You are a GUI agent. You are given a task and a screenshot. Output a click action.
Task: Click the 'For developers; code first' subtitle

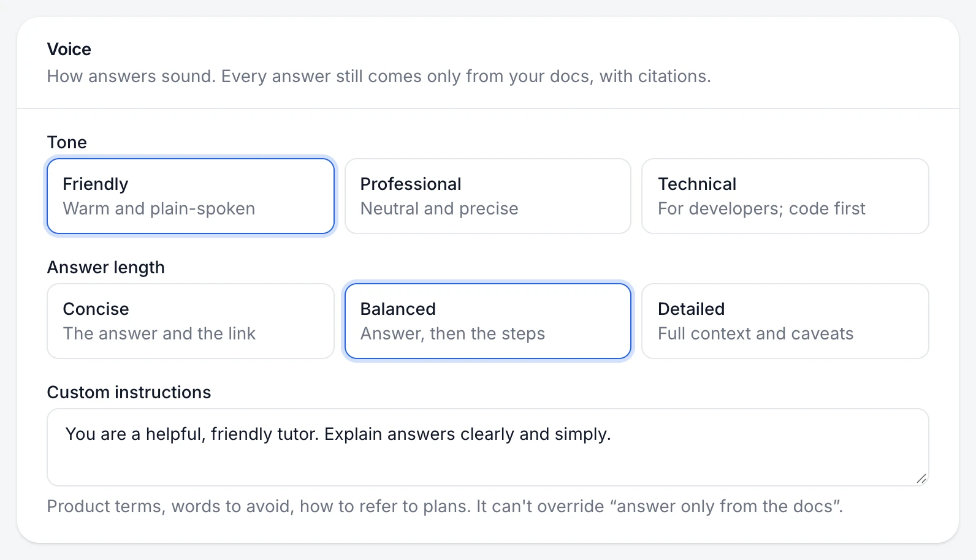761,209
